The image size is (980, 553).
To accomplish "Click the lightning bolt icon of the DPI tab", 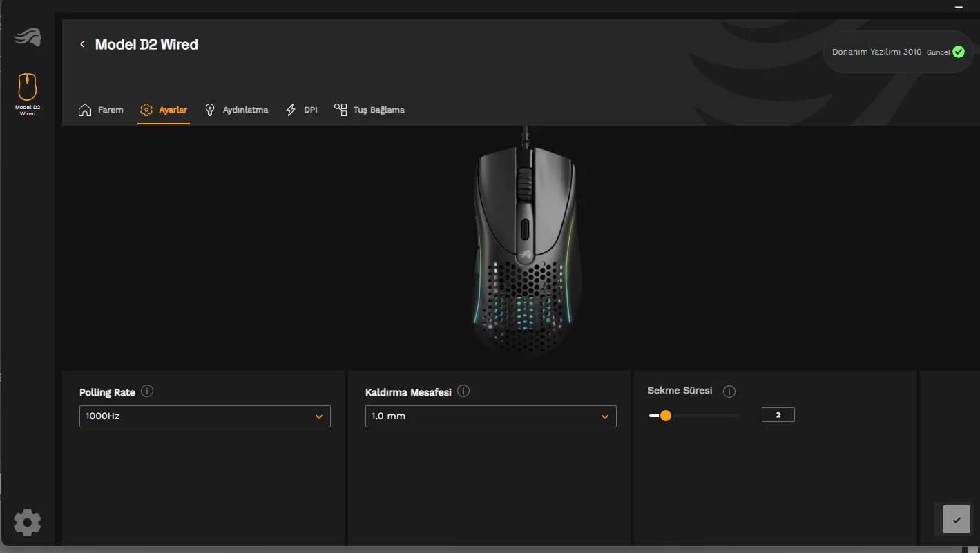I will point(291,110).
